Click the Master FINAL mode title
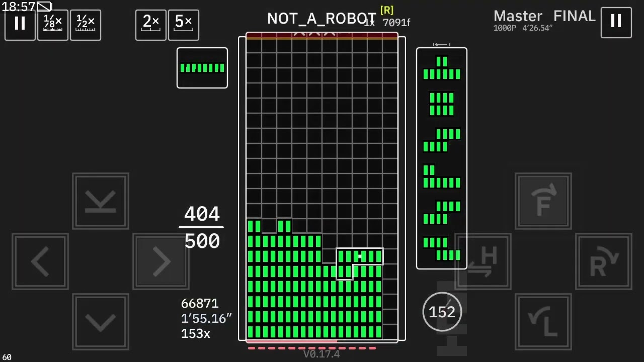This screenshot has height=362, width=644. click(x=544, y=16)
